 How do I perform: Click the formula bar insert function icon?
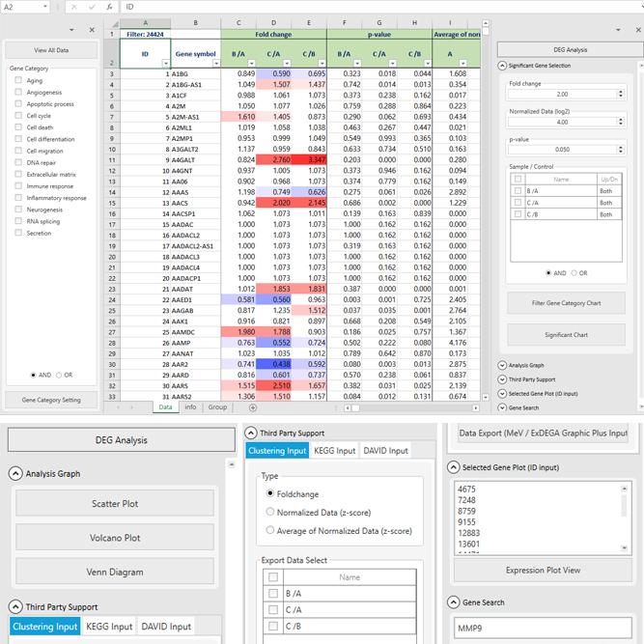[x=109, y=7]
